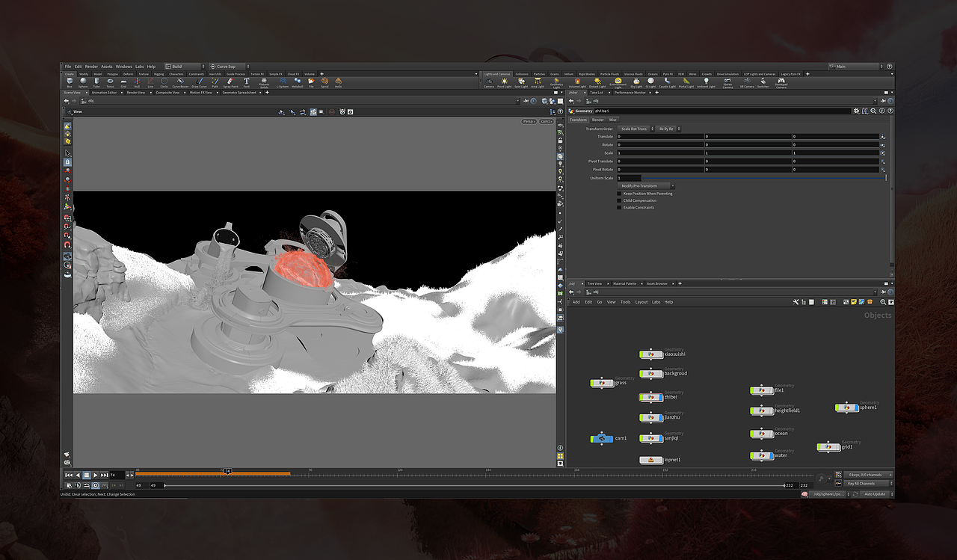
Task: Select the Null shelf tool
Action: coord(137,82)
